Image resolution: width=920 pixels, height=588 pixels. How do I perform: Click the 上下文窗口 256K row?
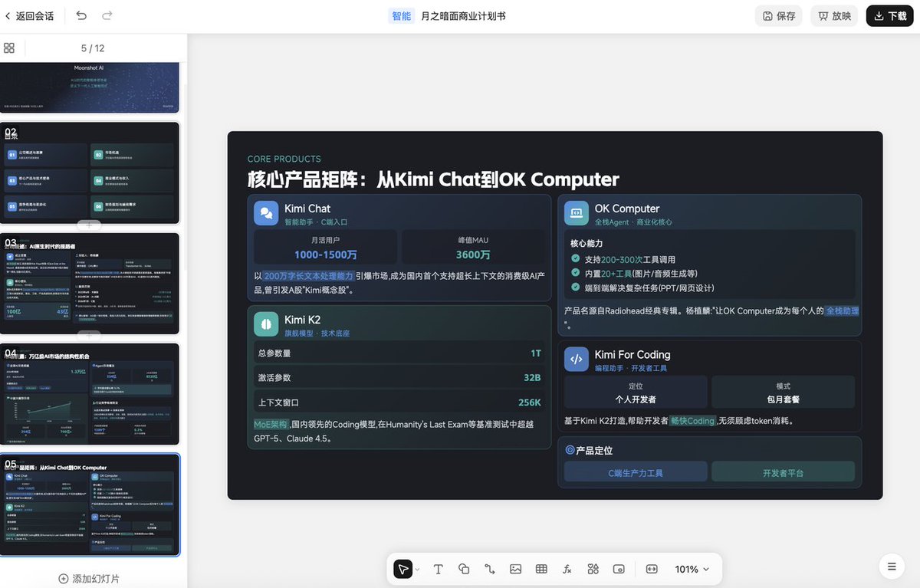pos(399,402)
